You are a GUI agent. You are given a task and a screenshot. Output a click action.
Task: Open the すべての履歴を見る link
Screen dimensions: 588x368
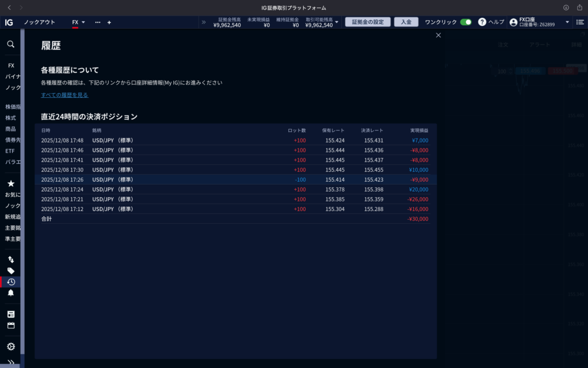pyautogui.click(x=64, y=95)
